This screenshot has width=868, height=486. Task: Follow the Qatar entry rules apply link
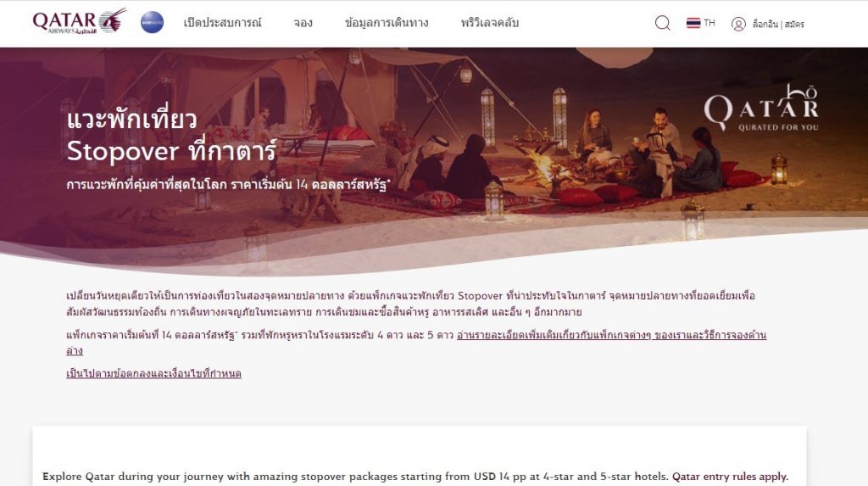click(x=730, y=477)
